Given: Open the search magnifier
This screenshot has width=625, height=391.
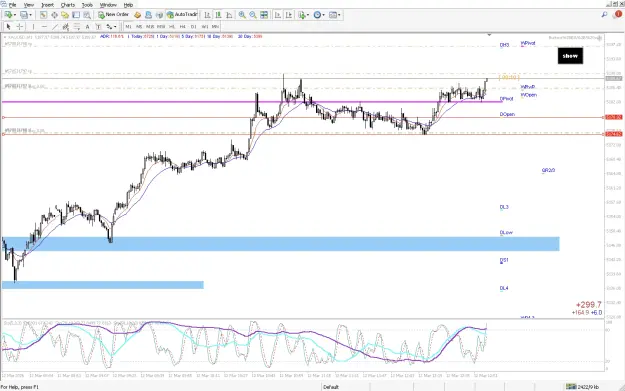Looking at the screenshot, I should pos(604,14).
